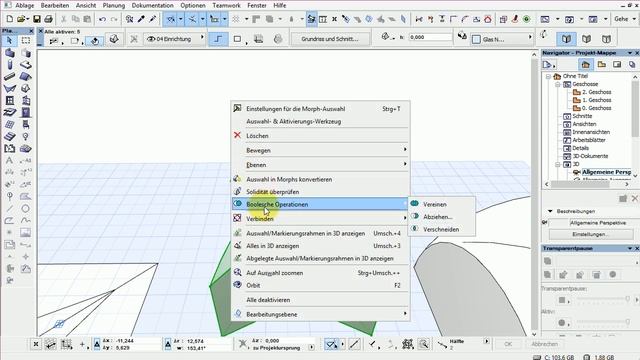Click the Löschen red X icon in menu

tap(237, 135)
